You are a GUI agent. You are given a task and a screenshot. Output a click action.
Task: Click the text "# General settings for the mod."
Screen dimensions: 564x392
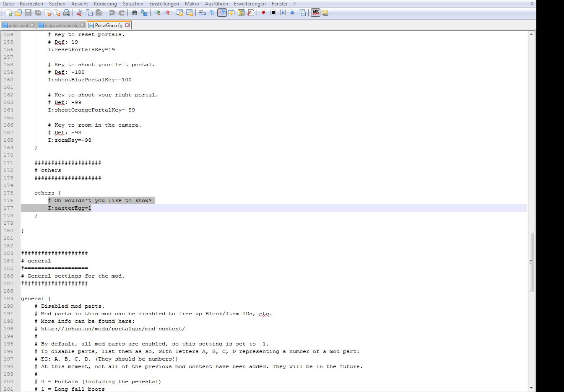pos(73,276)
